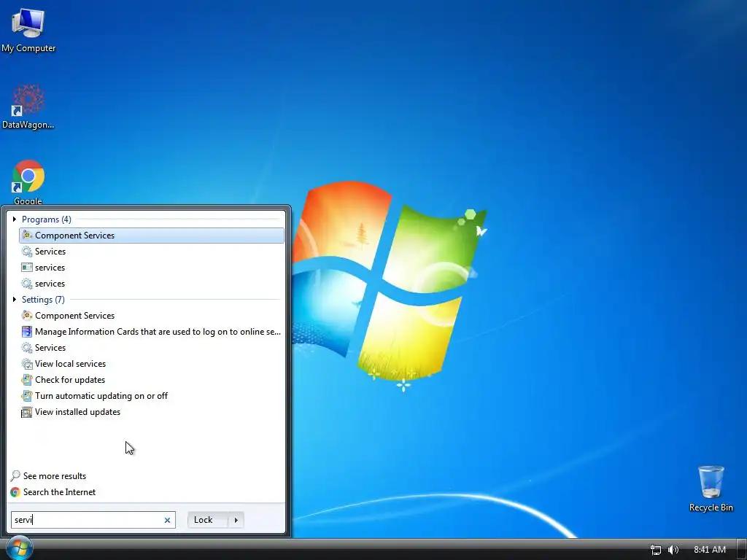The width and height of the screenshot is (747, 560).
Task: Click the Show desktop button beside the clock
Action: tap(741, 550)
